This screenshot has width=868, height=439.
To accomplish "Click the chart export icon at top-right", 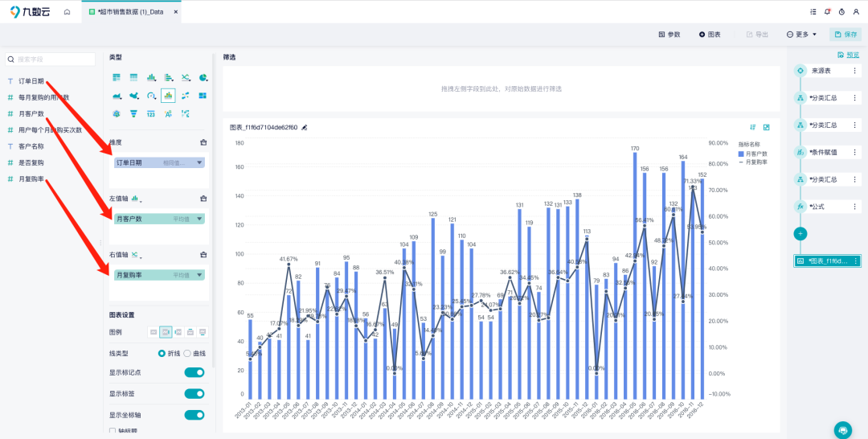I will tap(767, 127).
